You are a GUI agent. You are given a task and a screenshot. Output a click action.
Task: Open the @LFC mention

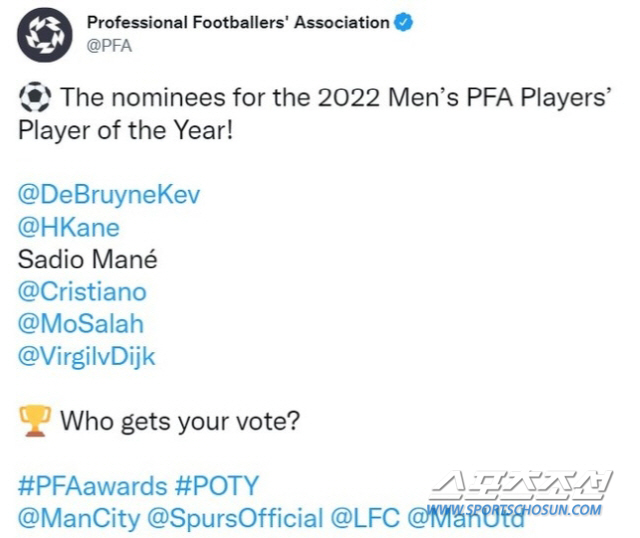coord(365,518)
